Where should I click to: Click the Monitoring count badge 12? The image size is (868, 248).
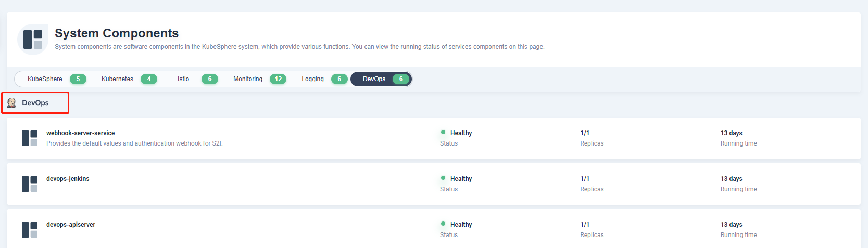pyautogui.click(x=278, y=79)
